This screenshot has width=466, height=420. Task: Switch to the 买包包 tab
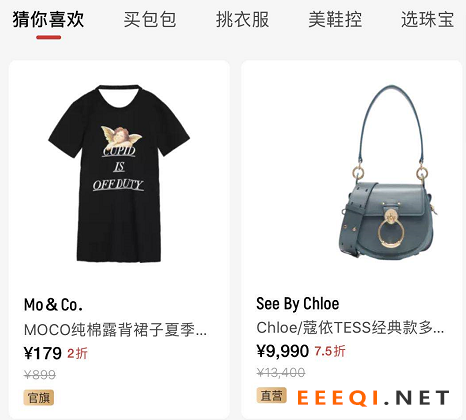click(x=150, y=19)
